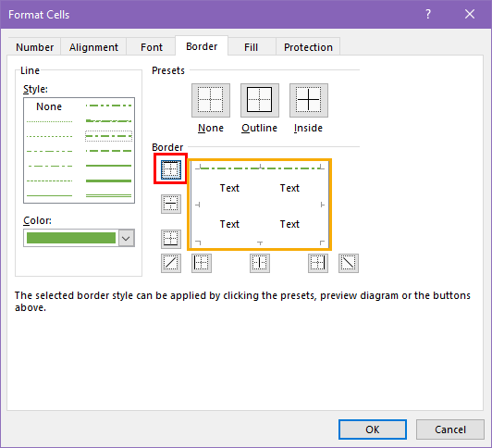
Task: Toggle the inside horizontal border button
Action: coord(171,204)
